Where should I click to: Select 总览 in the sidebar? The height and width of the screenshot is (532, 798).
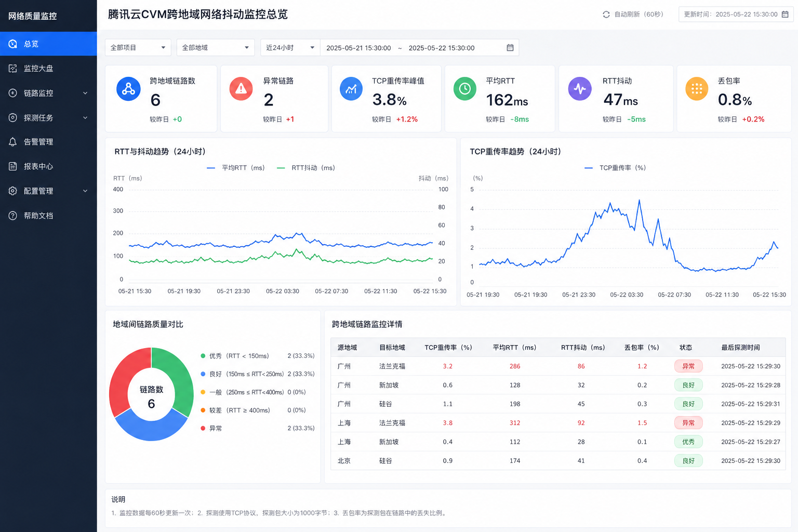coord(48,44)
